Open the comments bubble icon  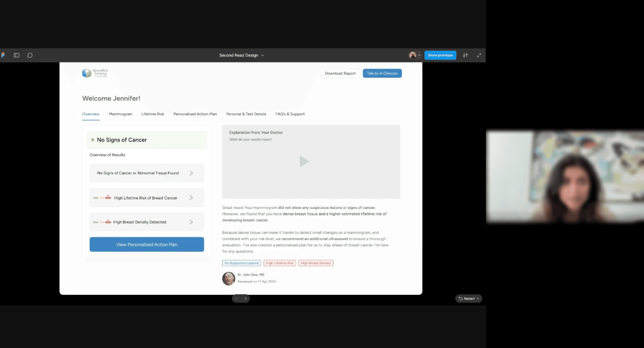point(30,55)
